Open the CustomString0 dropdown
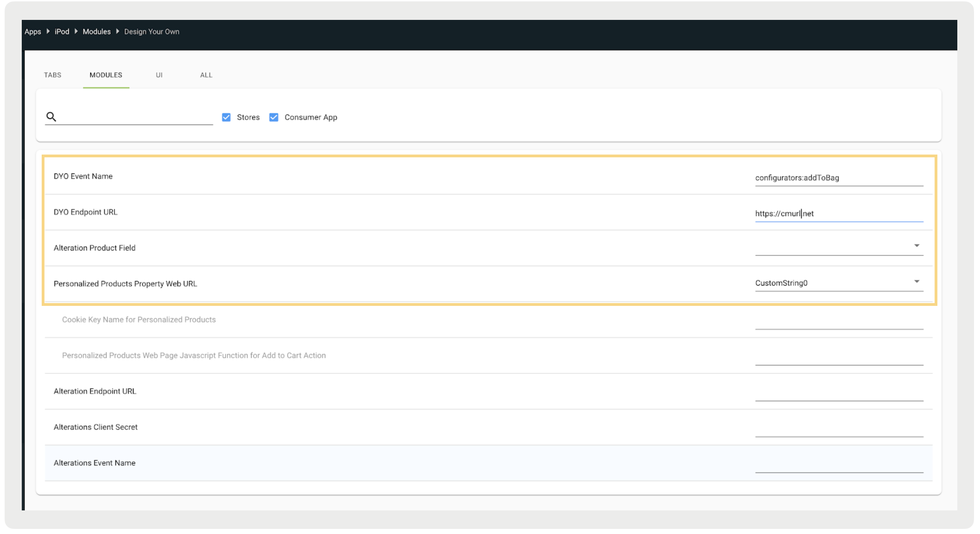980x534 pixels. click(x=839, y=283)
